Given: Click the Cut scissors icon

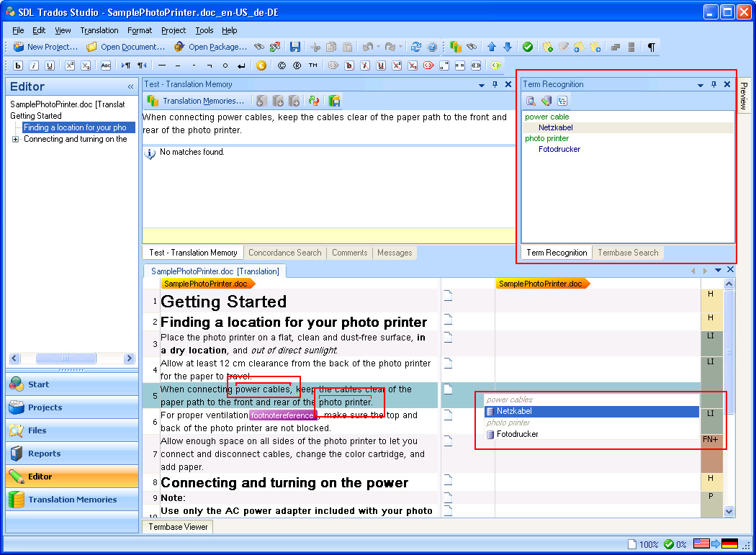Looking at the screenshot, I should 315,47.
